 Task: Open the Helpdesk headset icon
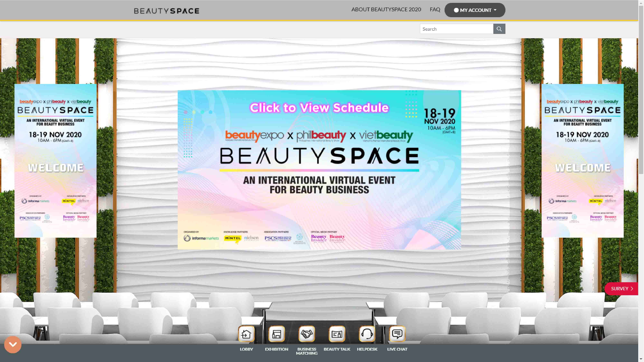[x=367, y=334]
